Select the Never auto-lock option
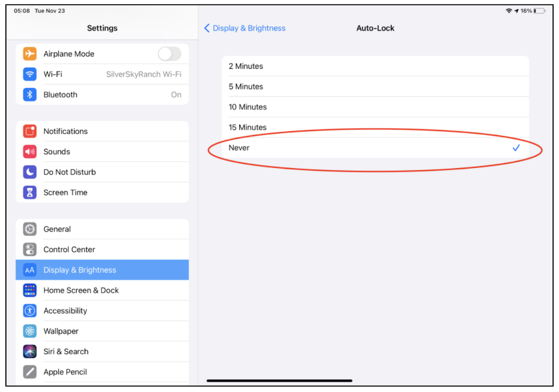Screen dimensions: 559x392 tap(375, 148)
